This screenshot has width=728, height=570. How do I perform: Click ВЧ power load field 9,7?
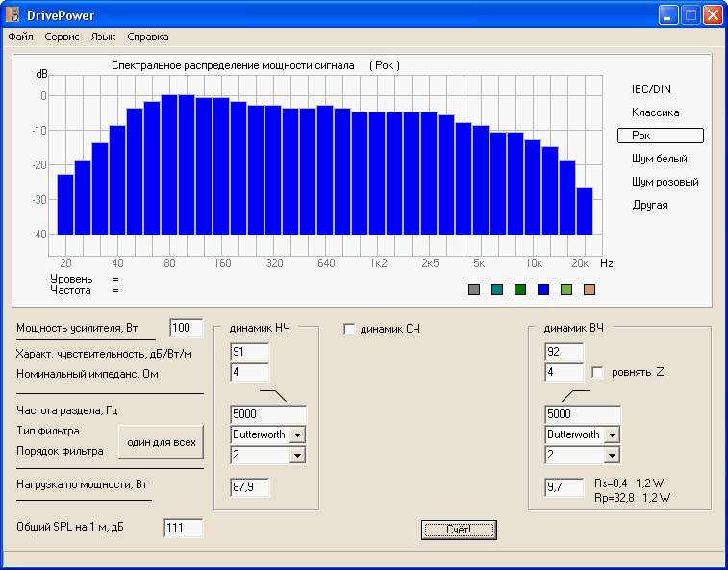click(565, 488)
